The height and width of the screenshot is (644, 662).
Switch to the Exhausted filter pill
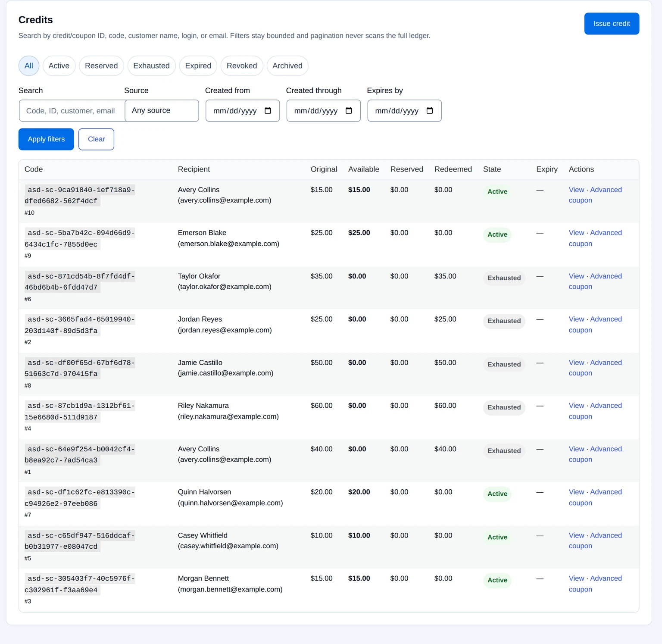click(x=151, y=66)
